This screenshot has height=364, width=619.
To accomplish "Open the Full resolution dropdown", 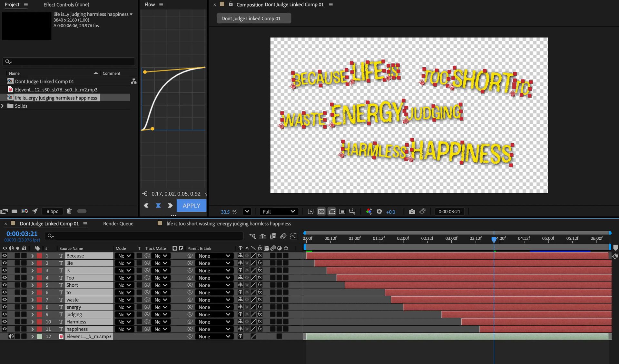I will pos(279,212).
